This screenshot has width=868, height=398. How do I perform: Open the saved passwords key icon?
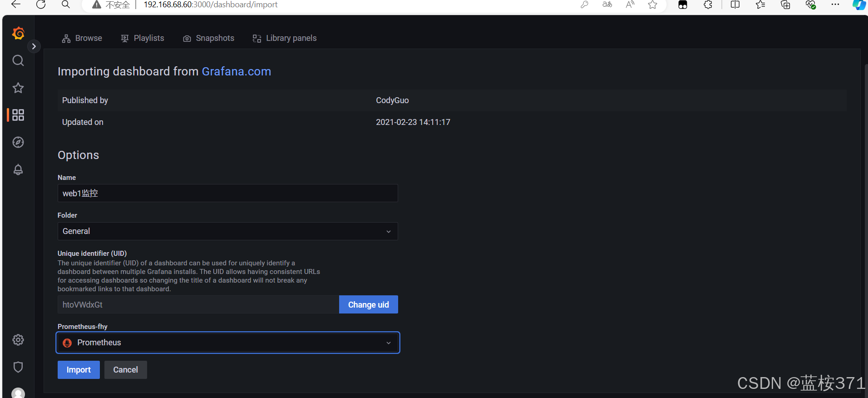[x=585, y=5]
